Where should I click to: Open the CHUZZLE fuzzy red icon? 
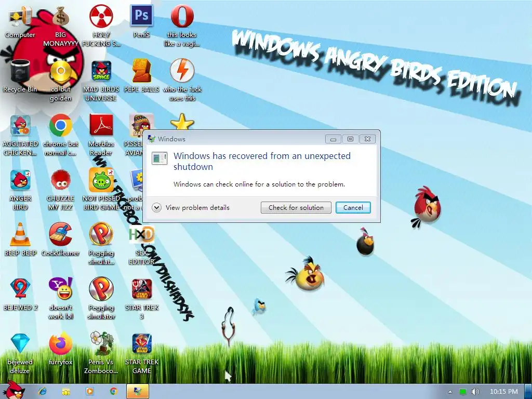coord(61,189)
